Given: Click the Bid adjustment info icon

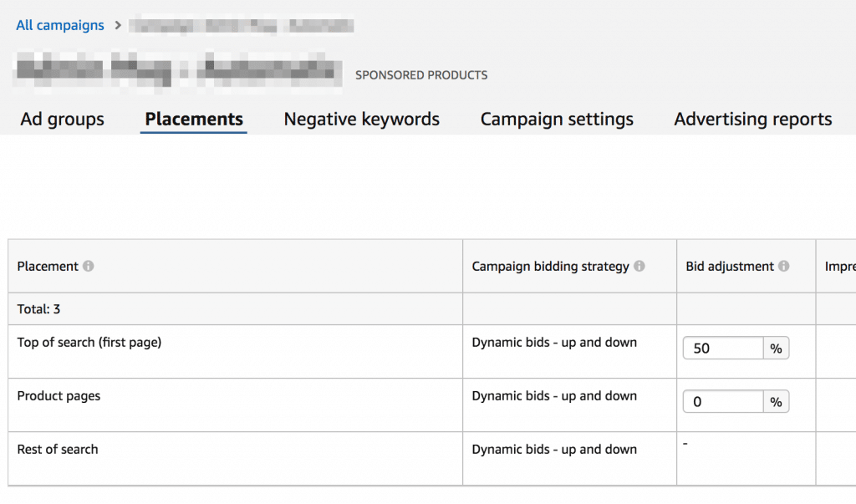Looking at the screenshot, I should [783, 267].
